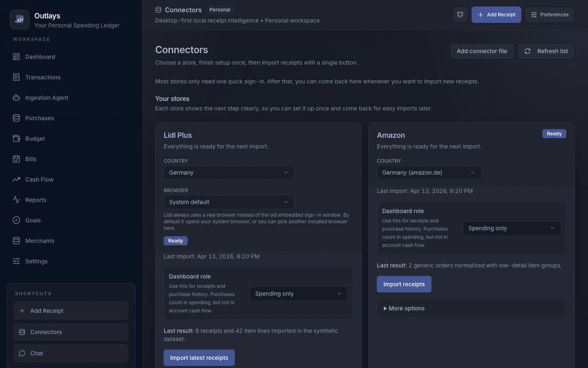Click Import receipts for Amazon

point(404,284)
